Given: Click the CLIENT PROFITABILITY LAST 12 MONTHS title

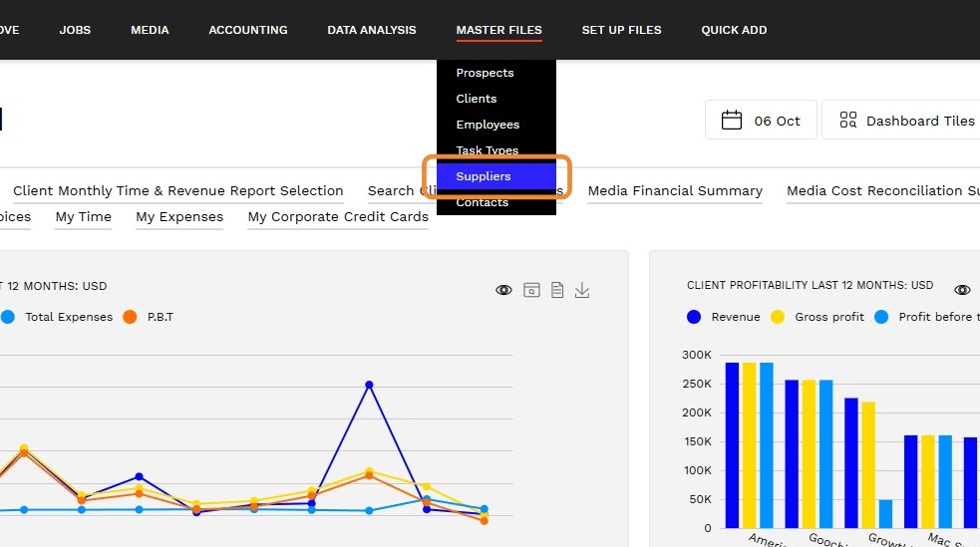Looking at the screenshot, I should pyautogui.click(x=810, y=285).
